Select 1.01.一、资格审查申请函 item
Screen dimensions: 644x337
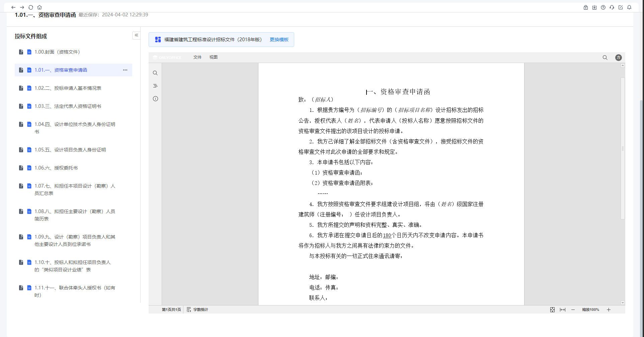[73, 70]
